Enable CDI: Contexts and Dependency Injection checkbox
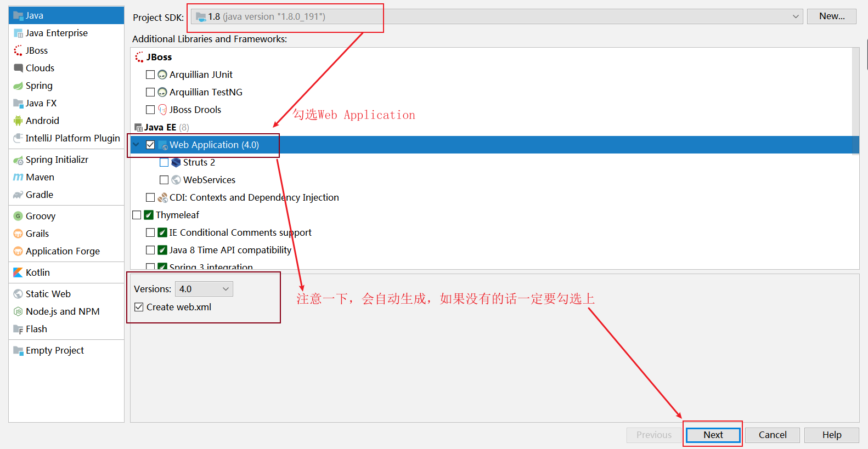 coord(150,197)
